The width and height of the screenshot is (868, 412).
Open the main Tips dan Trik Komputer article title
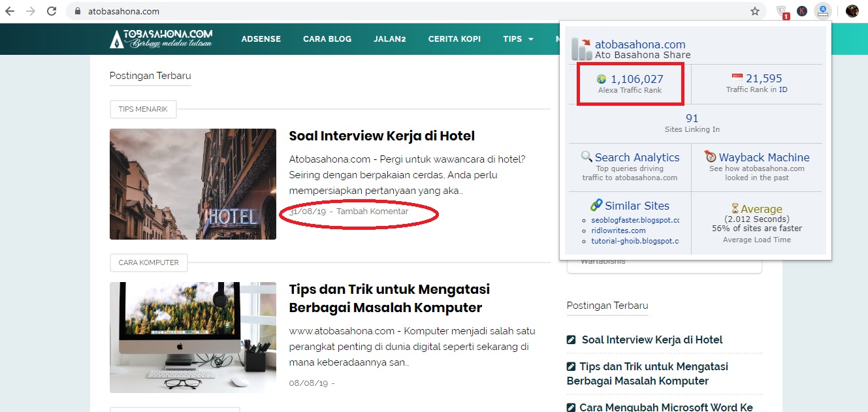click(389, 298)
